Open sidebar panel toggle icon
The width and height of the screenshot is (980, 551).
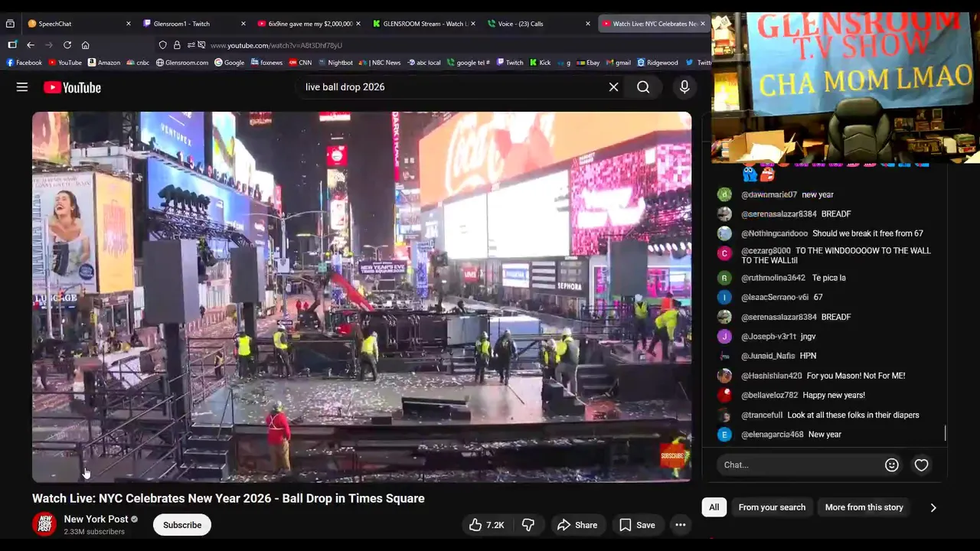point(11,45)
